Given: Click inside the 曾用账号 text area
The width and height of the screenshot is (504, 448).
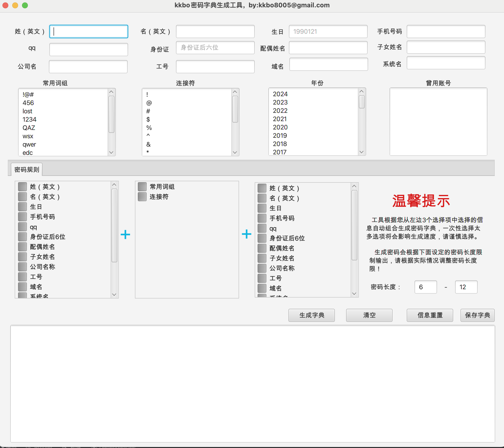Looking at the screenshot, I should pyautogui.click(x=438, y=122).
